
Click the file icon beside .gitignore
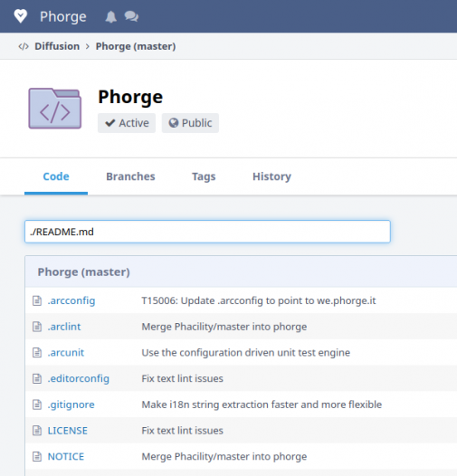(x=37, y=405)
